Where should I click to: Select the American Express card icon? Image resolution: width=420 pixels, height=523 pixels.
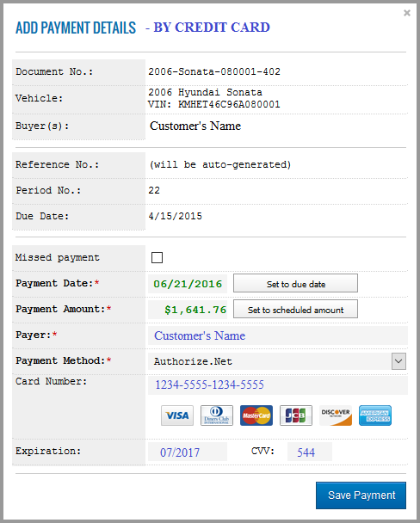point(375,415)
